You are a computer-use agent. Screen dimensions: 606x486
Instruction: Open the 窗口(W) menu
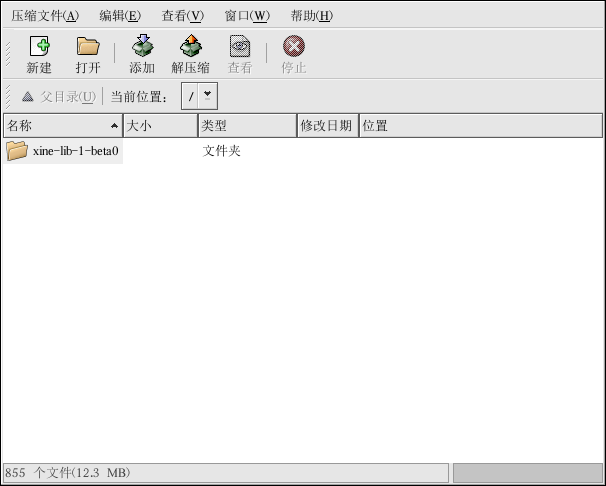pos(247,16)
